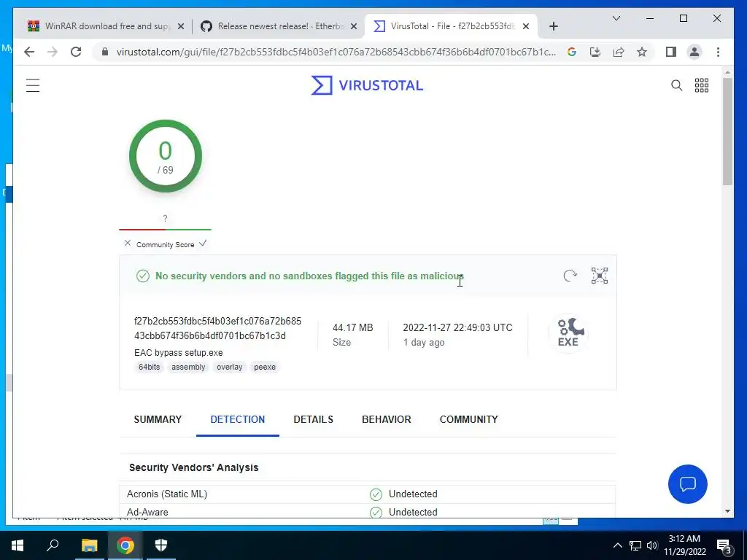The height and width of the screenshot is (560, 747).
Task: Click the address bar URL
Action: 336,52
